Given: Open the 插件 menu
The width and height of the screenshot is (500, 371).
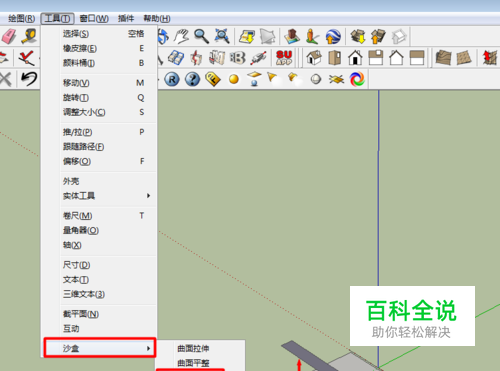Looking at the screenshot, I should (x=126, y=18).
